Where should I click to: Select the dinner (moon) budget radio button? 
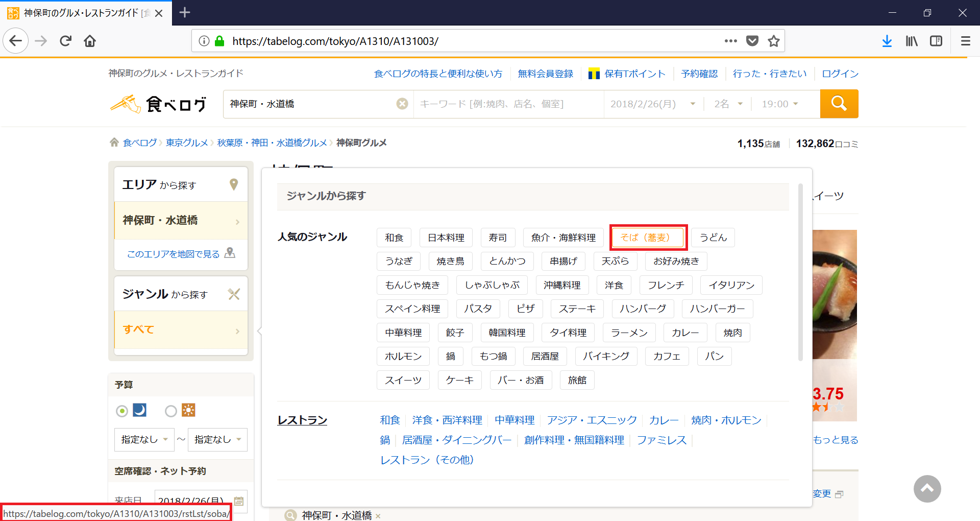pyautogui.click(x=122, y=411)
